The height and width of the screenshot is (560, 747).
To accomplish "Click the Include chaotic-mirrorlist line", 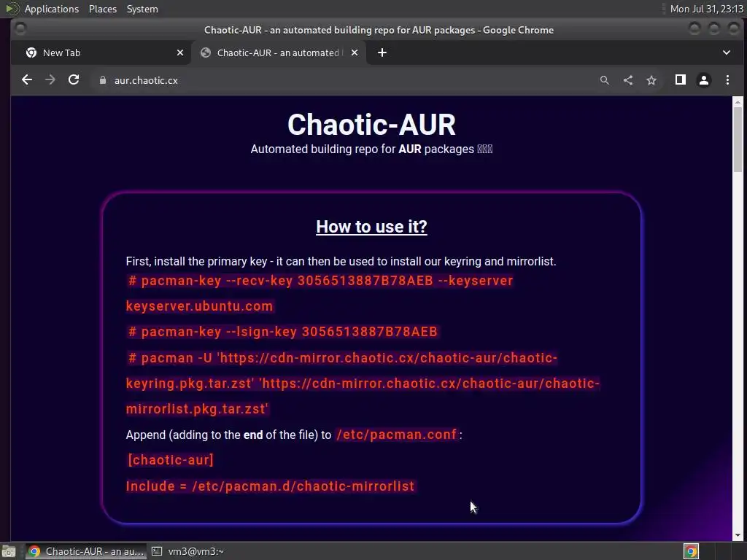I will [x=270, y=486].
